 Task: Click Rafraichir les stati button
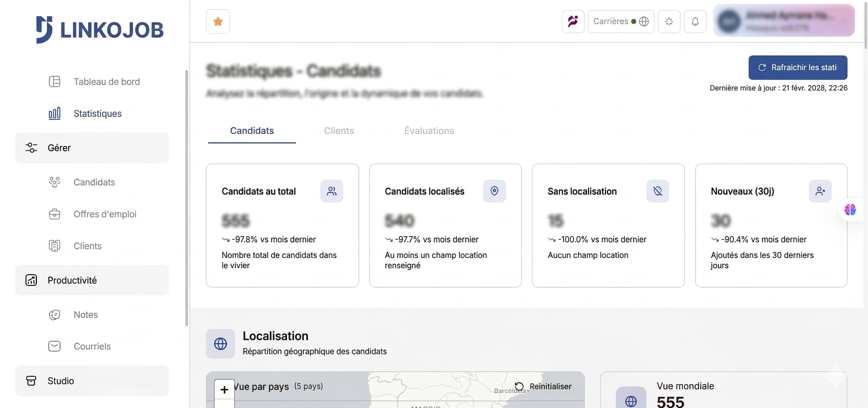(798, 68)
